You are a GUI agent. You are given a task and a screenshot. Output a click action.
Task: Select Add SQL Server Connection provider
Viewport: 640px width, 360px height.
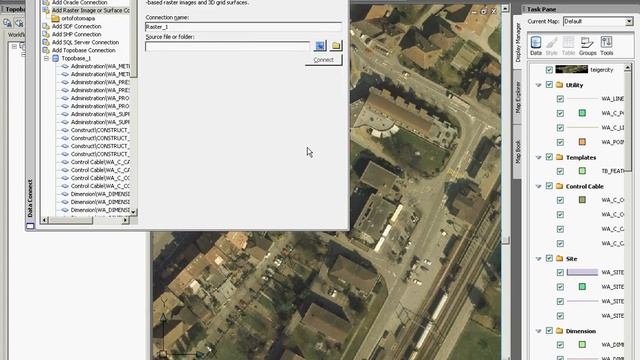pyautogui.click(x=85, y=42)
